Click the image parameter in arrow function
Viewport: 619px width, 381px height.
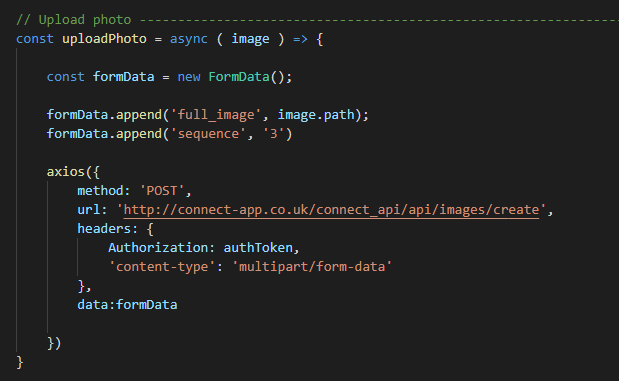pos(250,39)
